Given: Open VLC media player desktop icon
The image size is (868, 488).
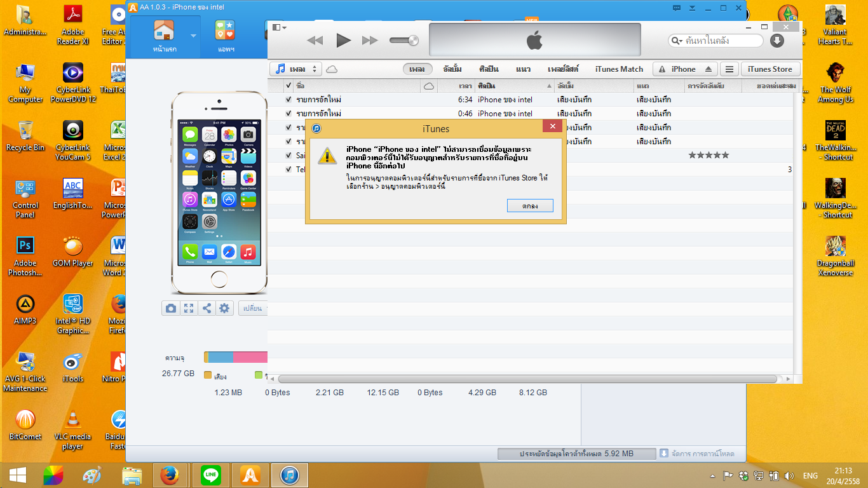Looking at the screenshot, I should pyautogui.click(x=72, y=430).
